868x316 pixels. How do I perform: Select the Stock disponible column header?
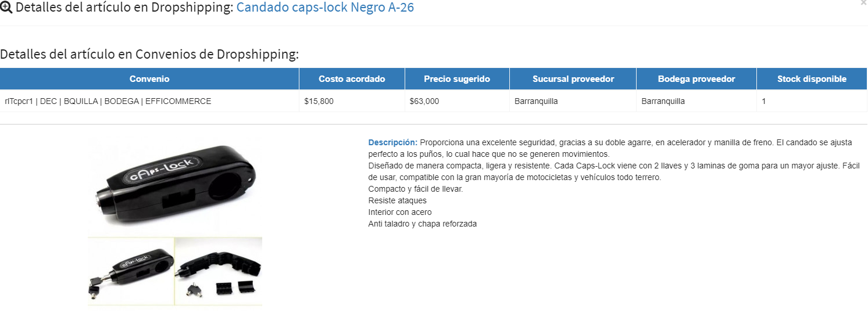[x=812, y=79]
